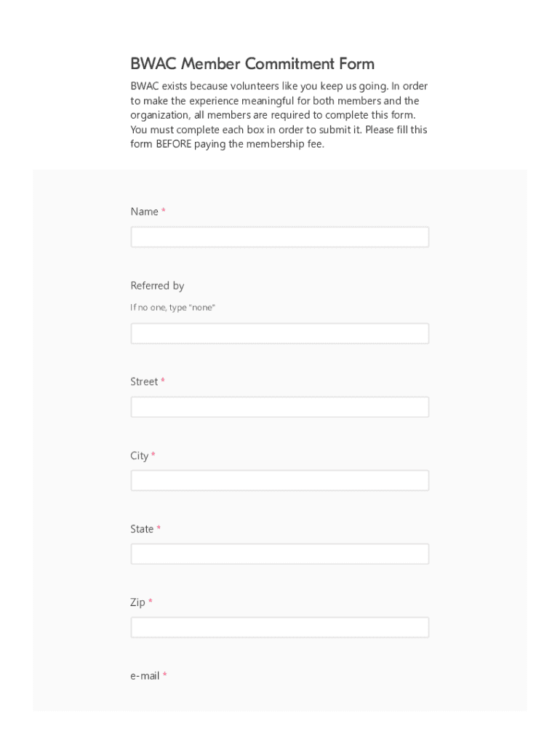
Task: Click the form's introductory description paragraph
Action: [x=279, y=115]
